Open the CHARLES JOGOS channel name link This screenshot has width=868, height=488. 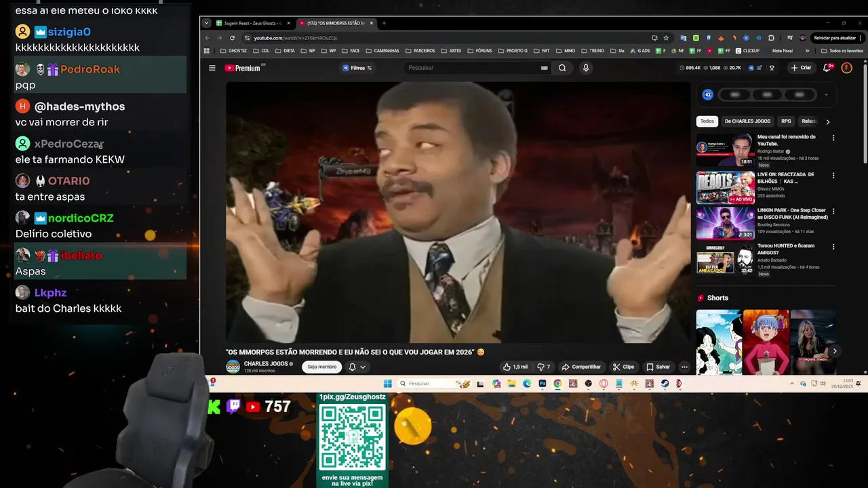pos(266,364)
